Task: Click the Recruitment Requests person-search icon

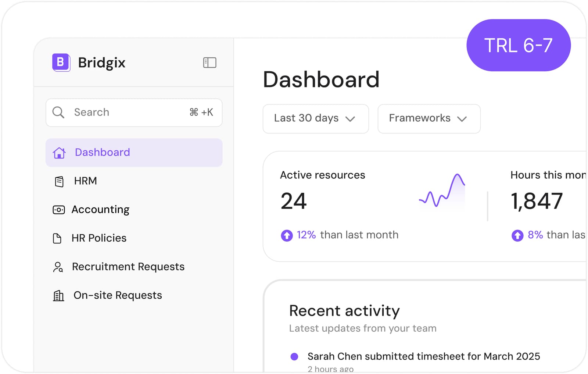Action: click(58, 267)
